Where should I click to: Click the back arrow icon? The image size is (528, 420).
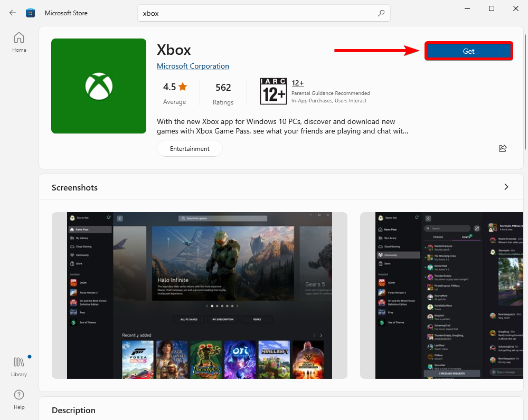(13, 13)
